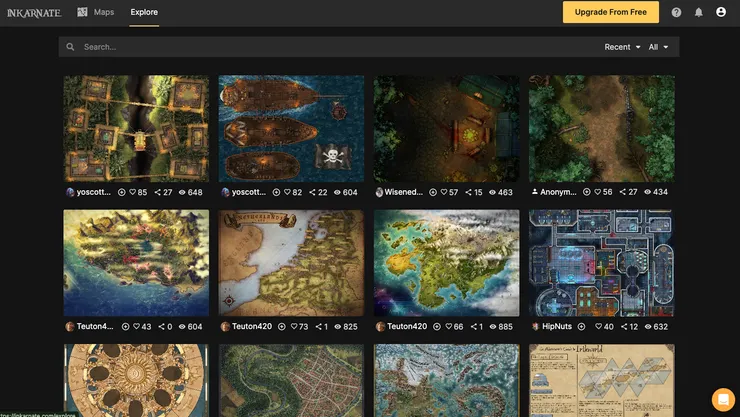
Task: Click Wisened's avatar icon
Action: click(x=379, y=192)
